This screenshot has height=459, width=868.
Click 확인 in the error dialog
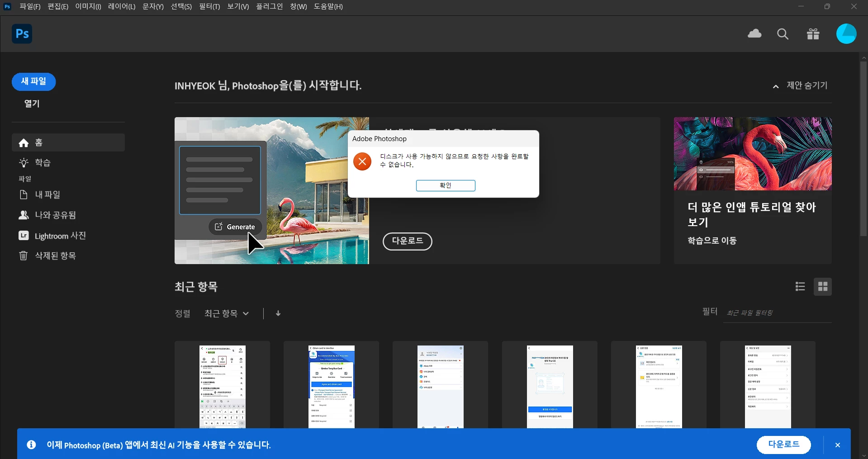click(x=446, y=185)
